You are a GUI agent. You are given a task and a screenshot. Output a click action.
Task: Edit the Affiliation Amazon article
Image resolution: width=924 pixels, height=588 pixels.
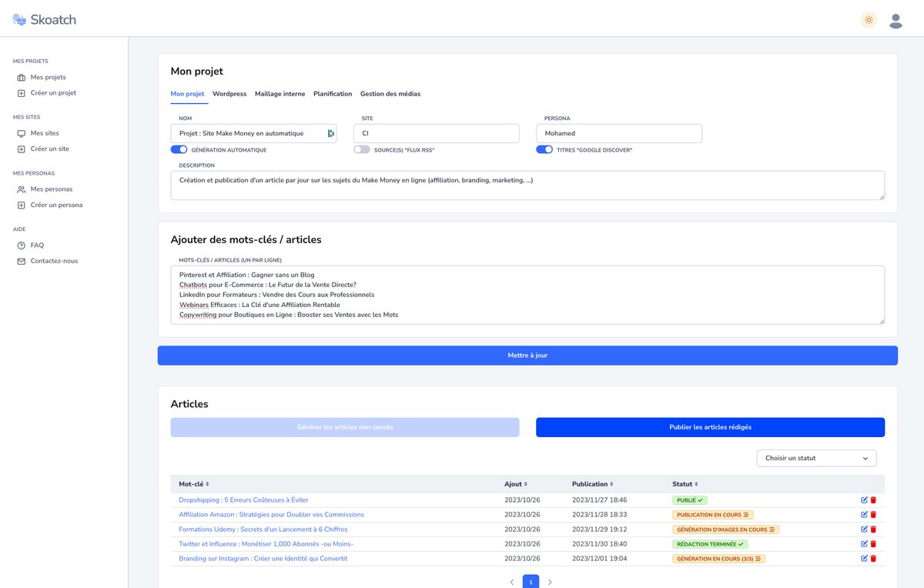864,515
